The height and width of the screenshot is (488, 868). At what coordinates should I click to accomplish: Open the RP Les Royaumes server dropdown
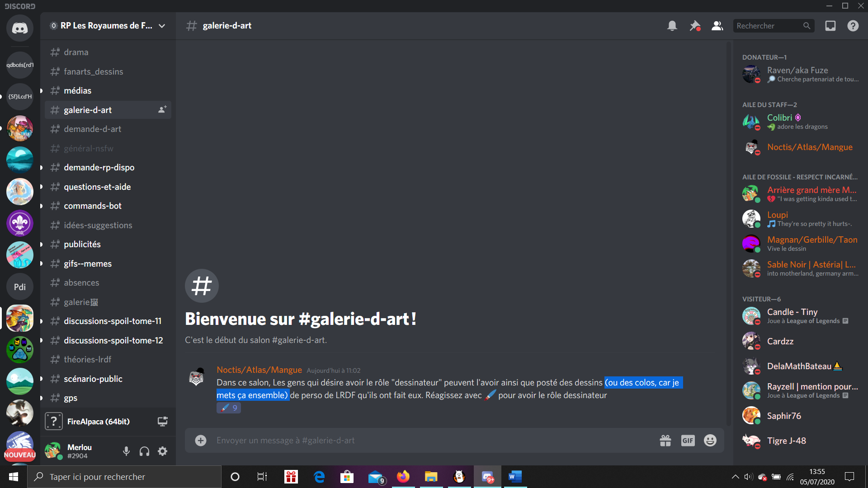click(108, 26)
